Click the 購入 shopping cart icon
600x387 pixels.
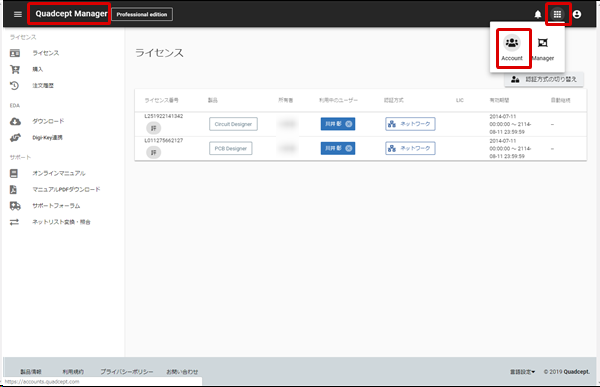(15, 69)
